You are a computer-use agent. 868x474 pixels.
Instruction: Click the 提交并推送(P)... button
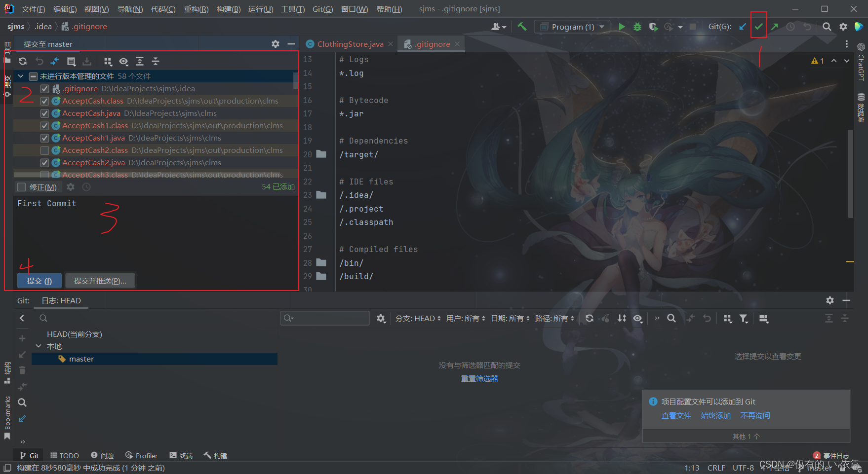(x=100, y=281)
